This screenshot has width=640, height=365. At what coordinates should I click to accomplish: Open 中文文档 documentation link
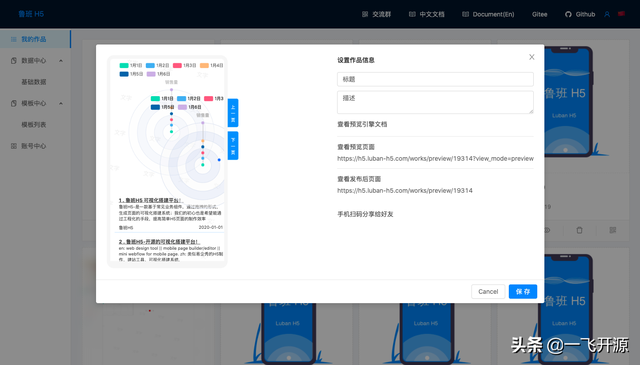tap(427, 14)
